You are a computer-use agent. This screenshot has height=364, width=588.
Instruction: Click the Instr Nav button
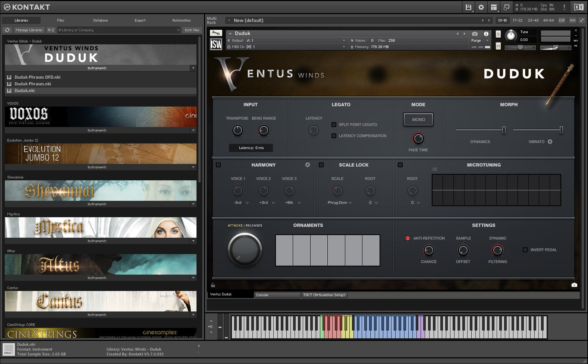[192, 30]
